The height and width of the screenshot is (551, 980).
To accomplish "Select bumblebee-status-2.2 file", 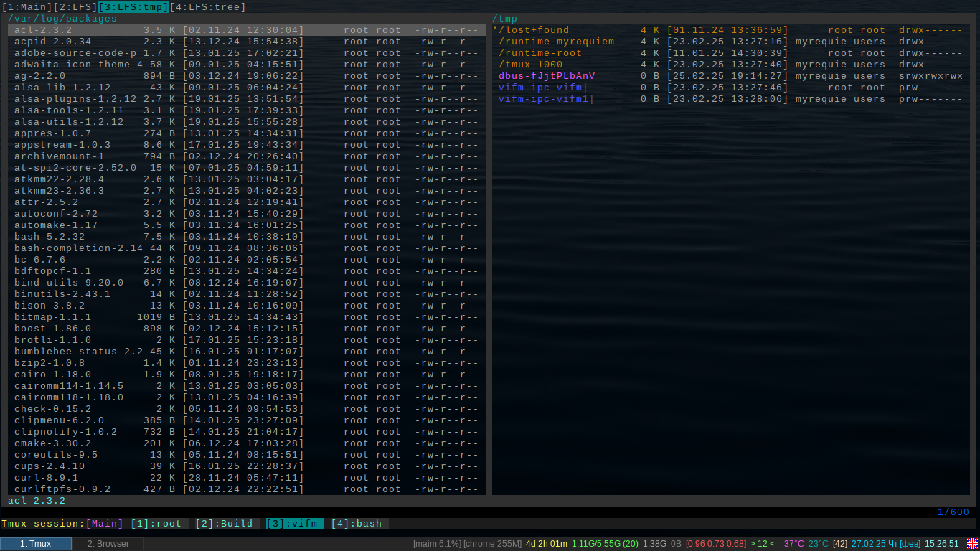I will click(x=247, y=352).
